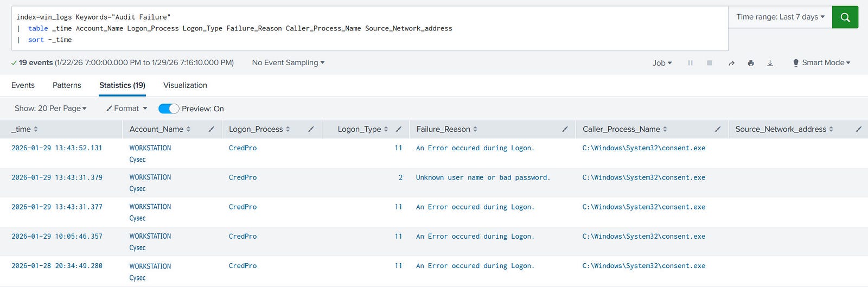Sort by Source_Network_address column header

[x=784, y=129]
